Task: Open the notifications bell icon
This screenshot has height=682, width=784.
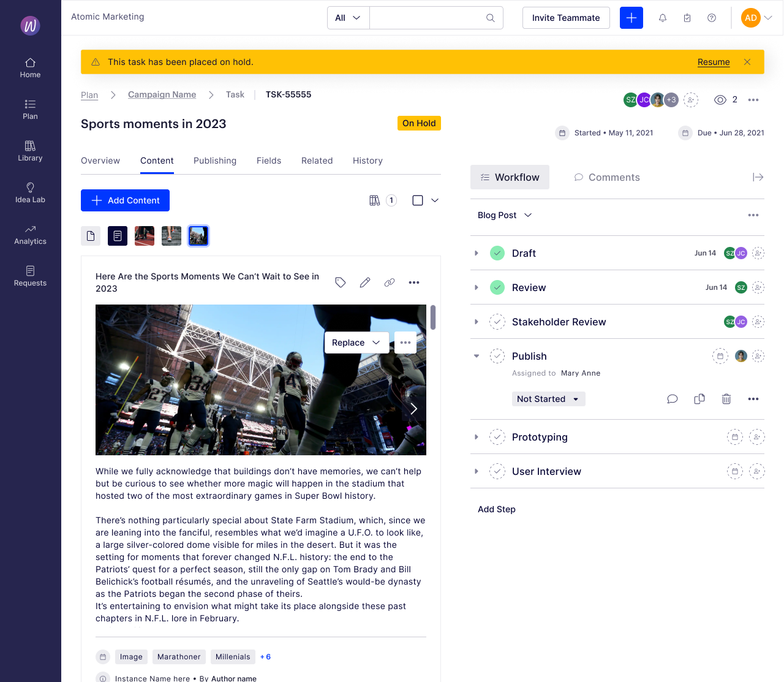Action: click(663, 18)
